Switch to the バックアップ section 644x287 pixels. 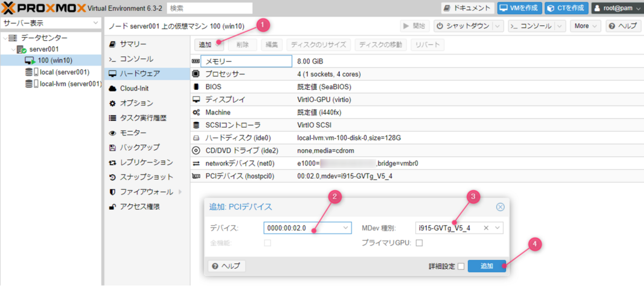tap(139, 148)
